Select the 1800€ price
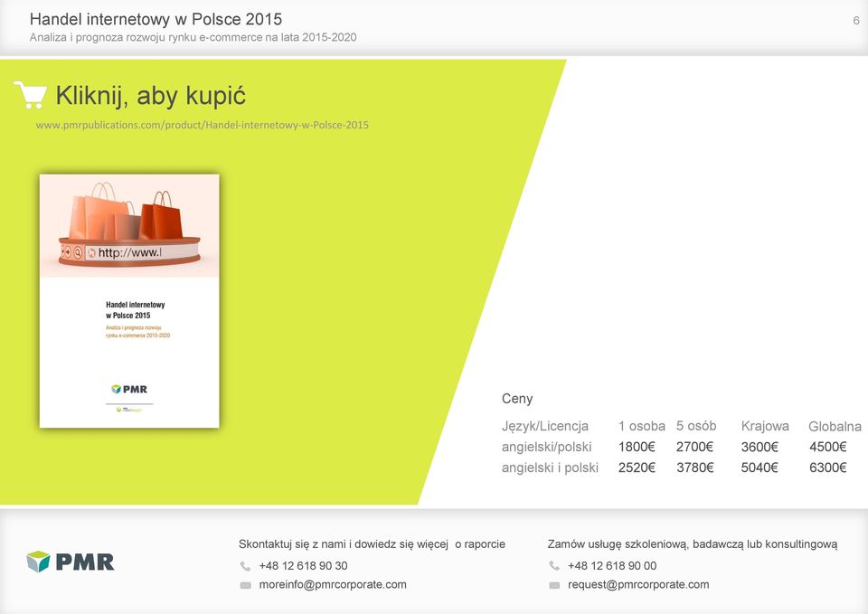The height and width of the screenshot is (614, 868). (x=637, y=447)
